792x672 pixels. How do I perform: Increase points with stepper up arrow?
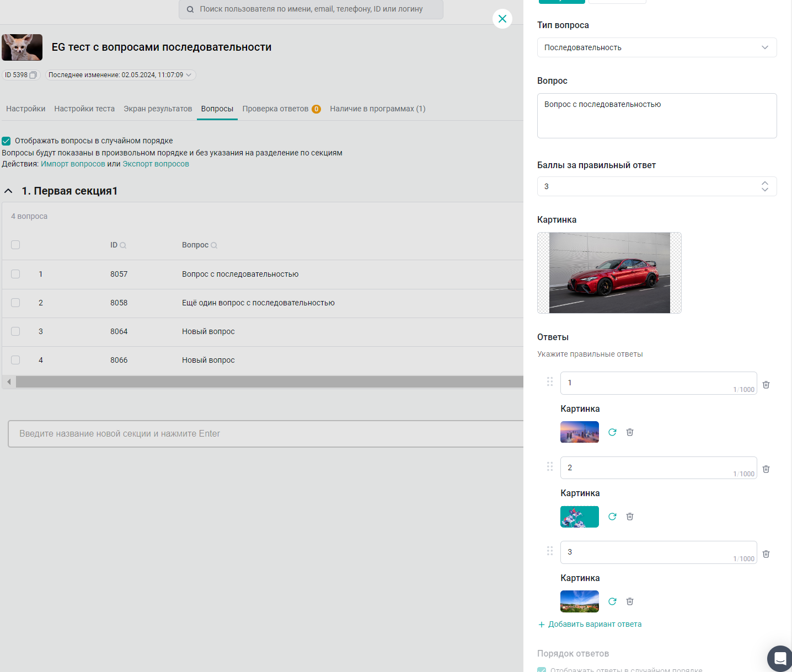pos(765,183)
